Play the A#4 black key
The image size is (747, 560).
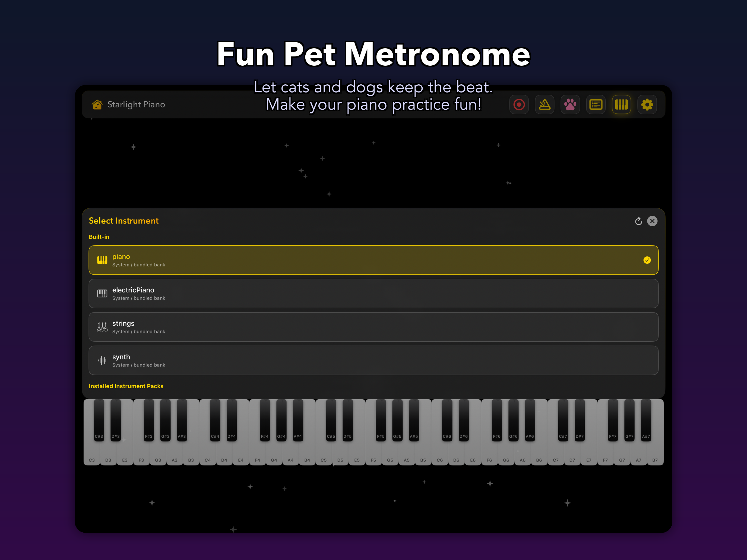[x=298, y=420]
